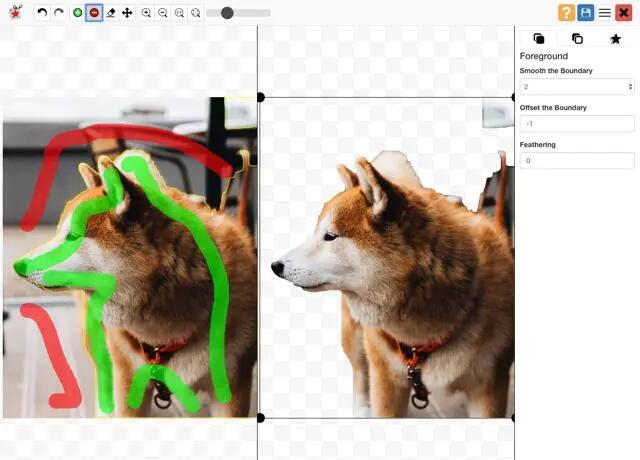Open the hamburger menu
The image size is (640, 460).
point(604,13)
